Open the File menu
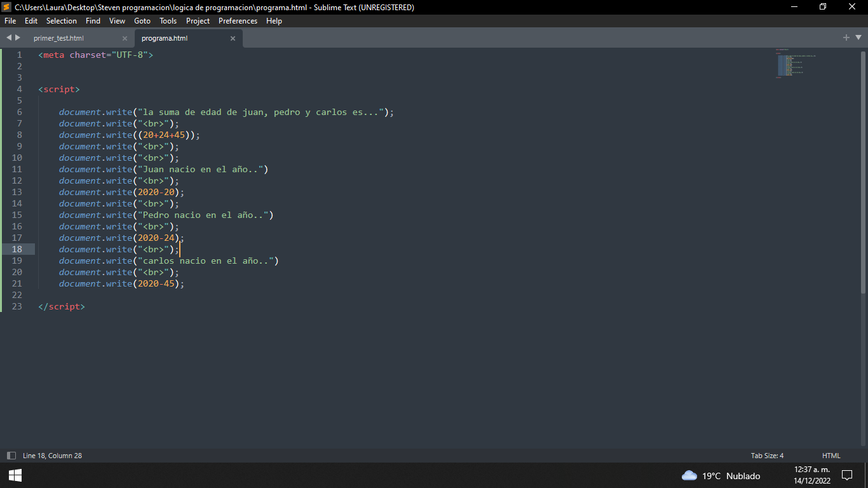 tap(10, 21)
